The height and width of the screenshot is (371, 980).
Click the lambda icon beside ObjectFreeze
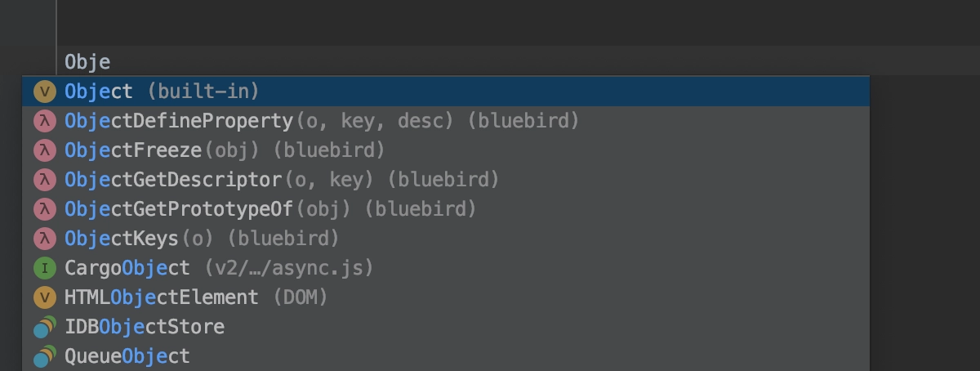coord(44,150)
